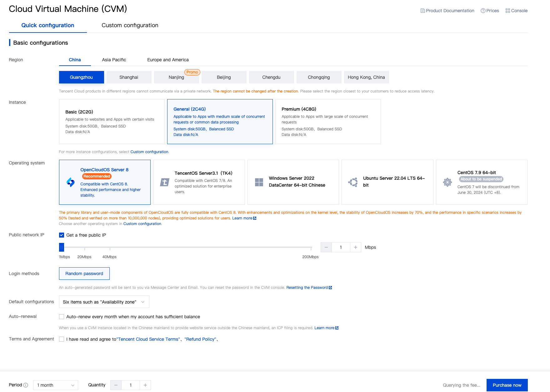Viewport: 550px width, 392px height.
Task: Select the China region tab
Action: [75, 60]
